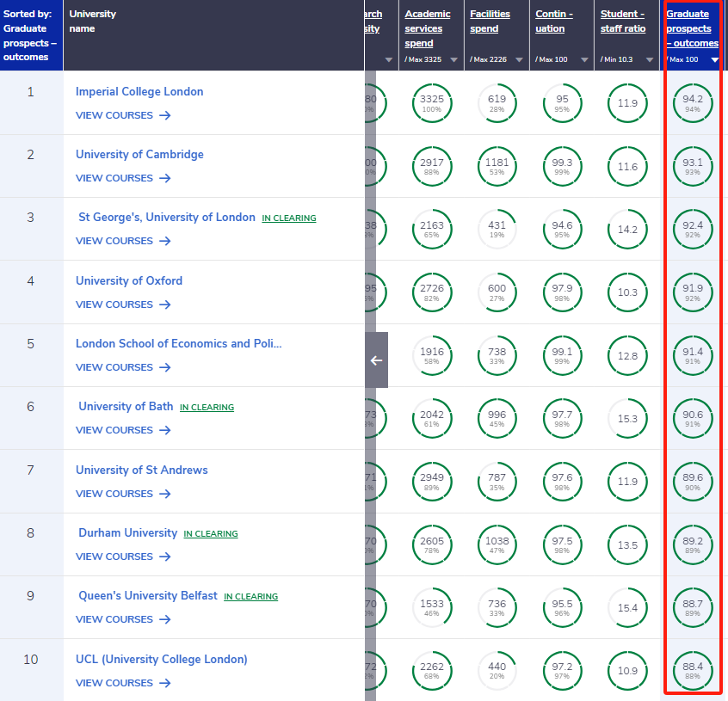
Task: Click Durham's 1038 facilities spend circle
Action: 497,545
